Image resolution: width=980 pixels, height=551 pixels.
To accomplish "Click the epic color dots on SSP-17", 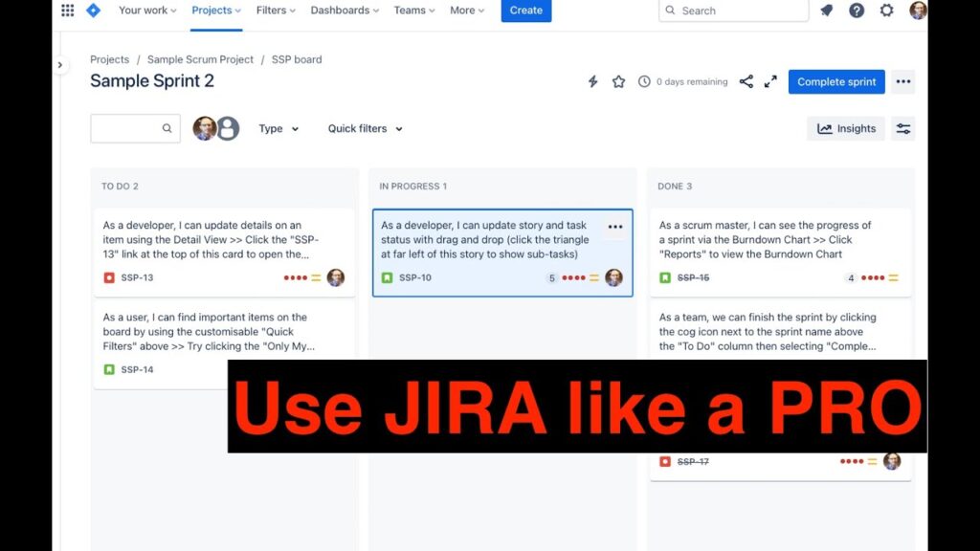I will tap(852, 461).
